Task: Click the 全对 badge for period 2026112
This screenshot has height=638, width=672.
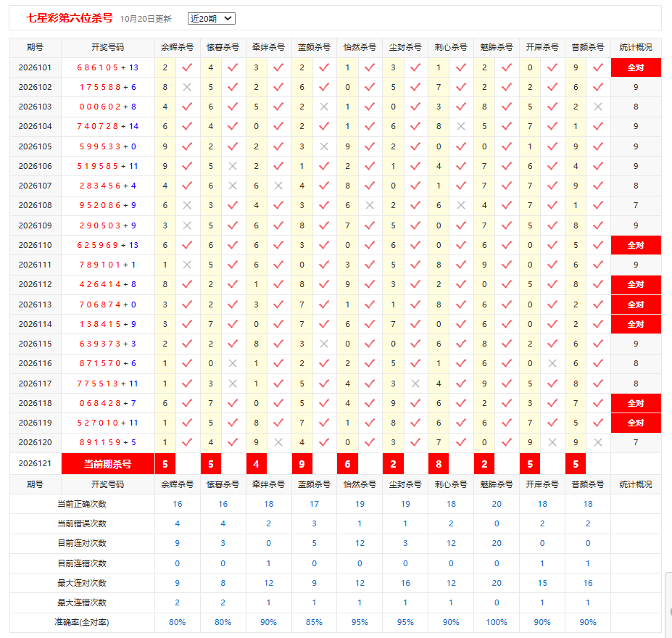Action: (636, 284)
